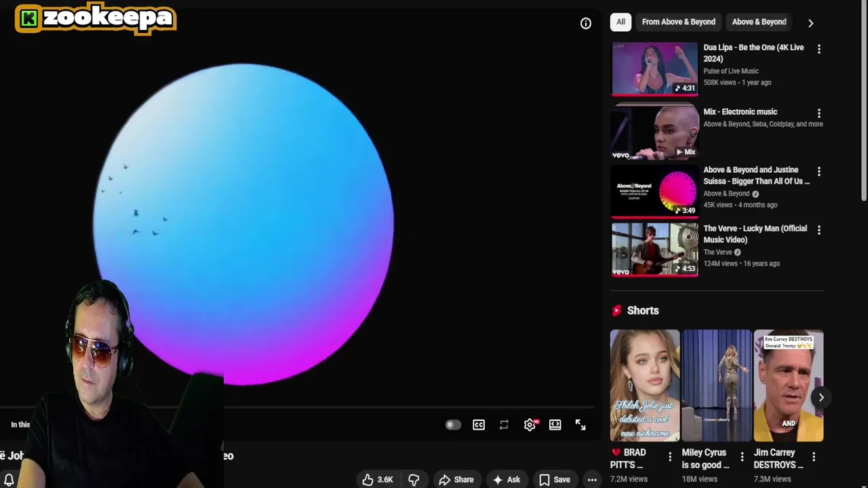Click Pulse of Live Music channel
The width and height of the screenshot is (868, 488).
[x=731, y=71]
